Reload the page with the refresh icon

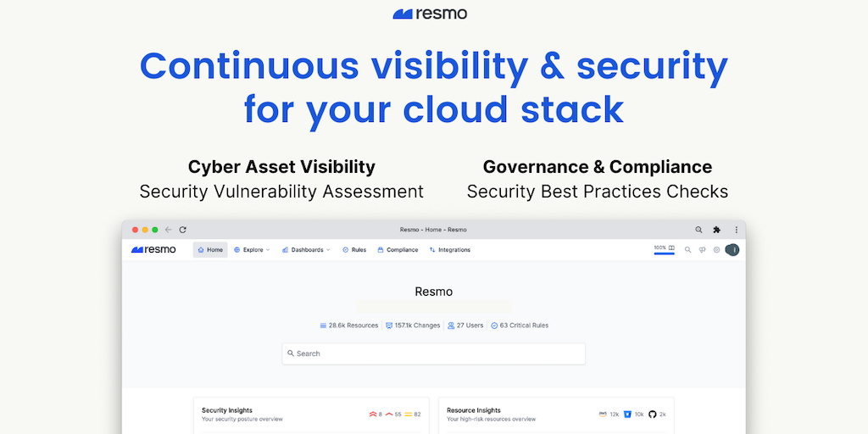click(183, 230)
